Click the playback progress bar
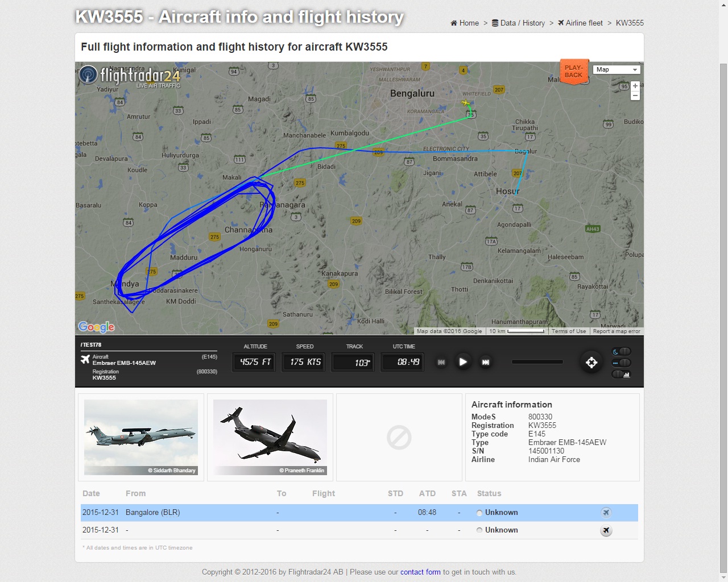 (537, 362)
